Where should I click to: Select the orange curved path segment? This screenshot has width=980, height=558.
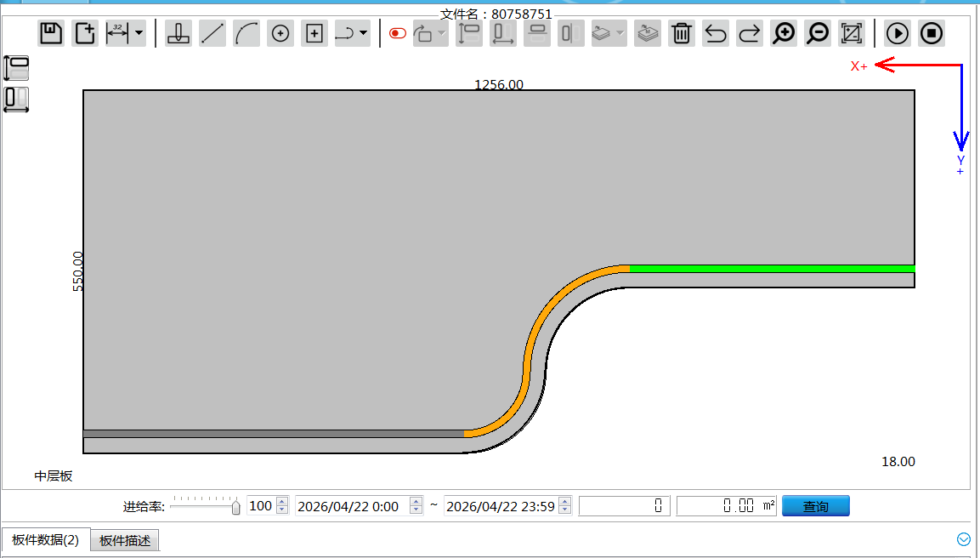527,369
